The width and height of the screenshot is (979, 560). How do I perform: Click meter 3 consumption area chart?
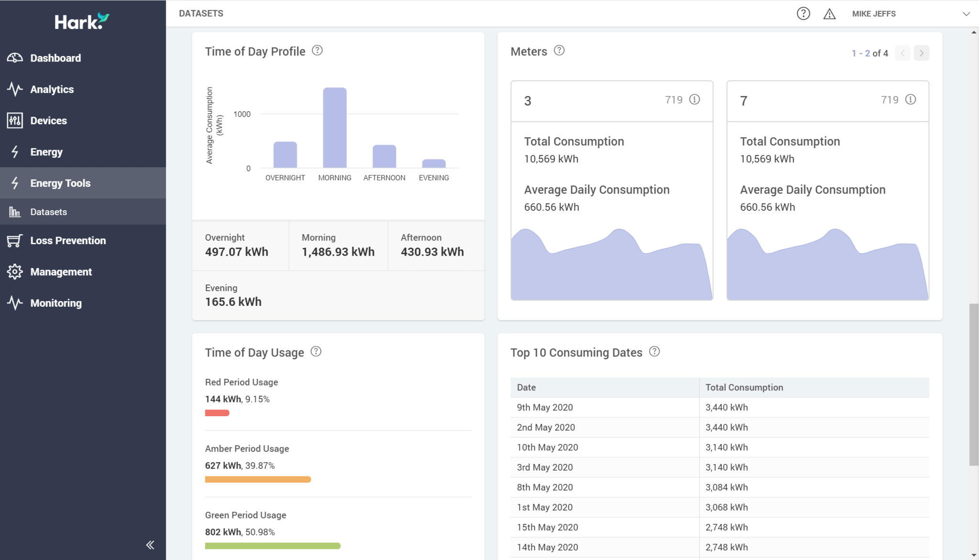point(612,264)
